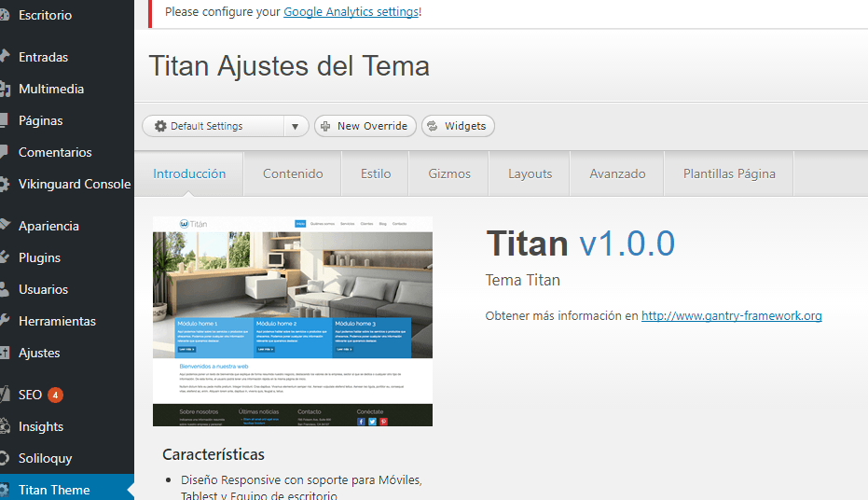The image size is (868, 500).
Task: Click the Widgets refresh arrows icon
Action: click(433, 126)
